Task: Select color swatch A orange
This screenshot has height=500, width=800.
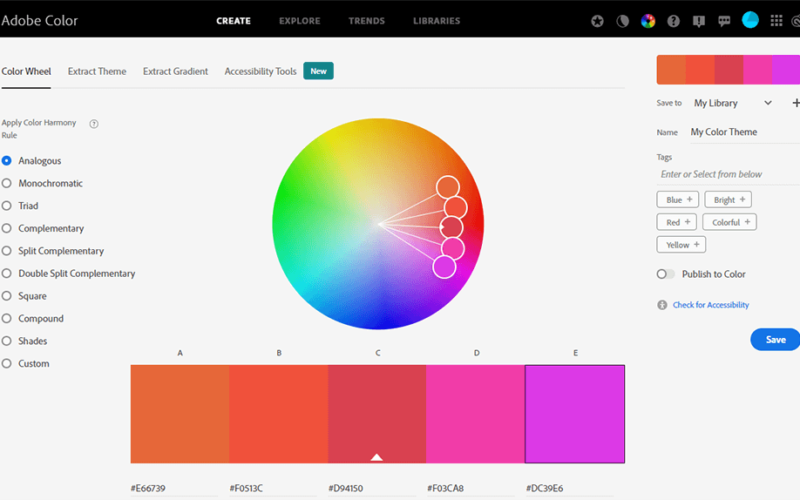Action: [x=180, y=414]
